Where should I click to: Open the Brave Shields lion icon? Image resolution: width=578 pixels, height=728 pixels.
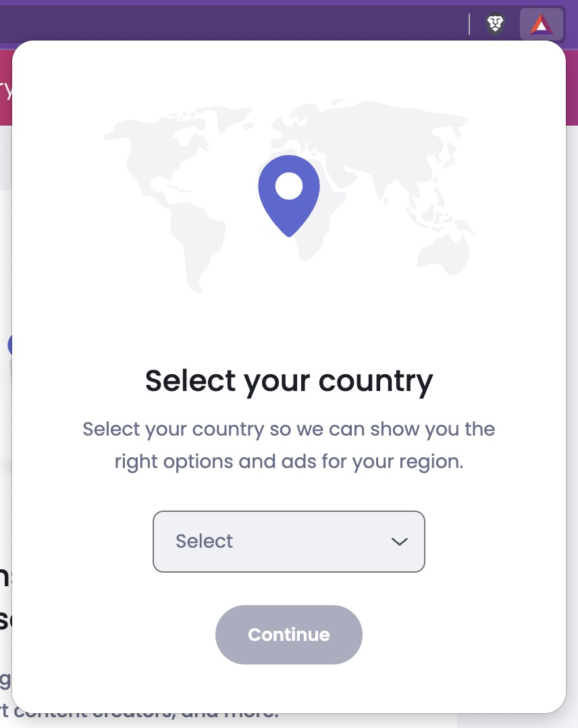495,24
